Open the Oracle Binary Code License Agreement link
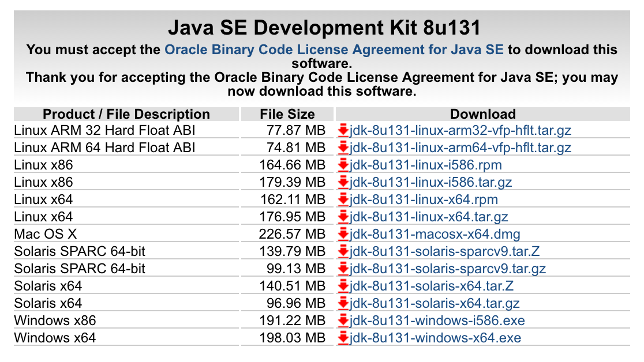 pos(334,50)
